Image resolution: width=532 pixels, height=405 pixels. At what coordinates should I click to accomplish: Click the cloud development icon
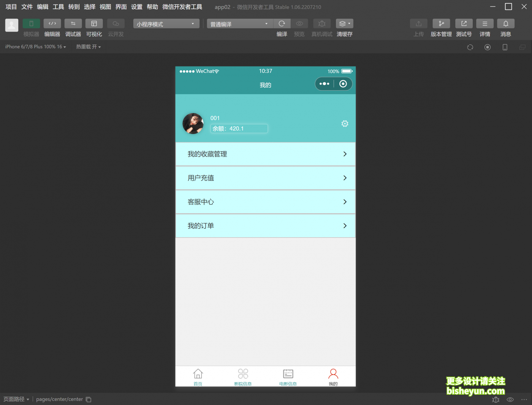116,24
